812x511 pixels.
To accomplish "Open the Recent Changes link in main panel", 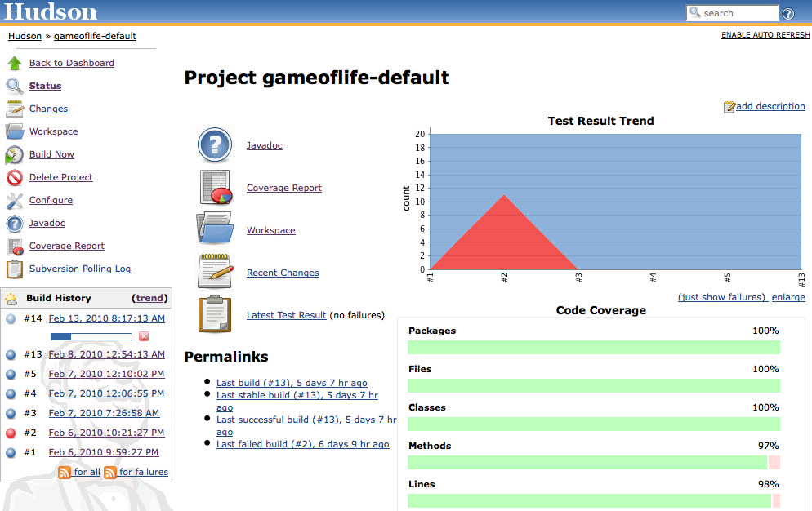I will tap(283, 273).
